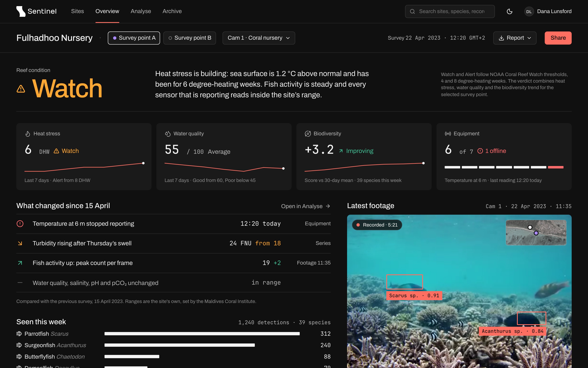Image resolution: width=588 pixels, height=368 pixels.
Task: Click the fish activity up-arrow icon
Action: click(20, 263)
